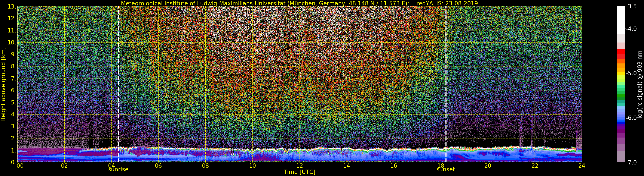Image resolution: width=644 pixels, height=176 pixels.
Task: Click the '14' tick on the time axis
Action: click(x=347, y=166)
